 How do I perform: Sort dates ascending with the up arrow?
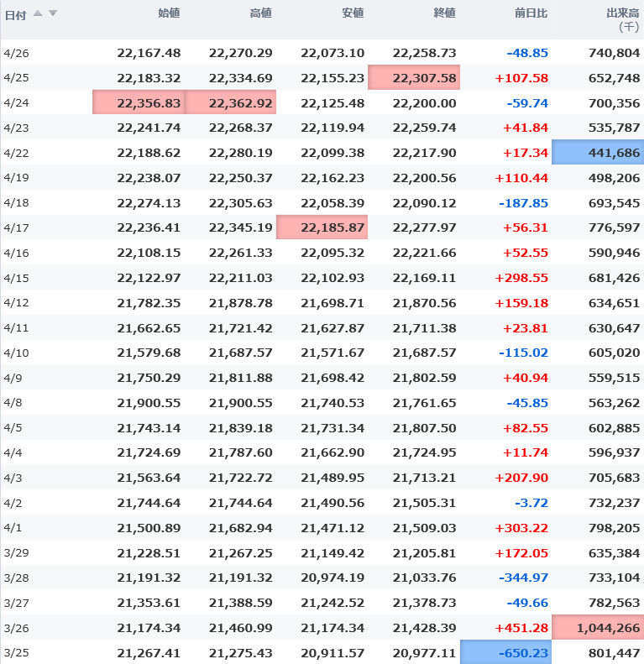point(38,13)
